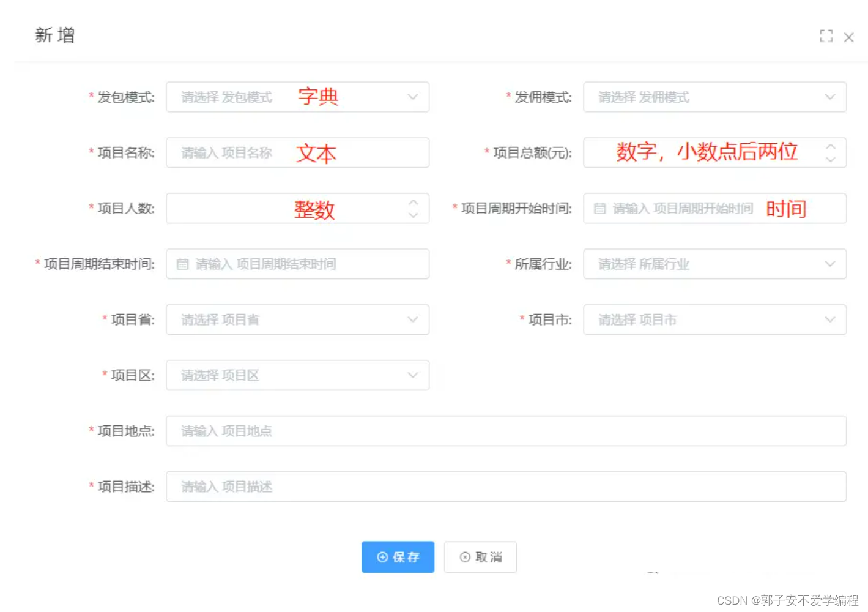Click the 项目省: field label

click(x=132, y=320)
